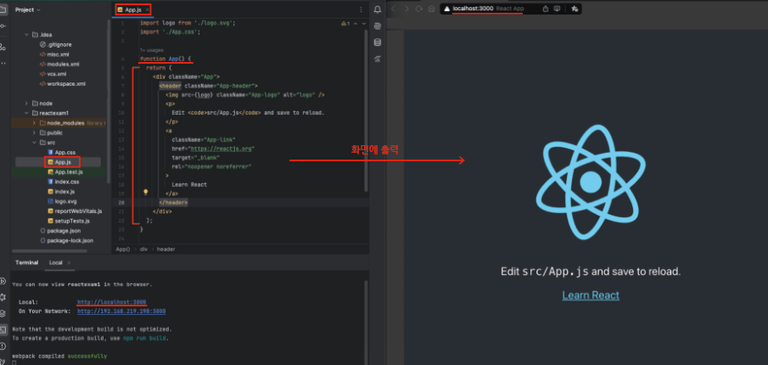This screenshot has height=365, width=768.
Task: Click the warning indicator in the editor
Action: tap(345, 23)
